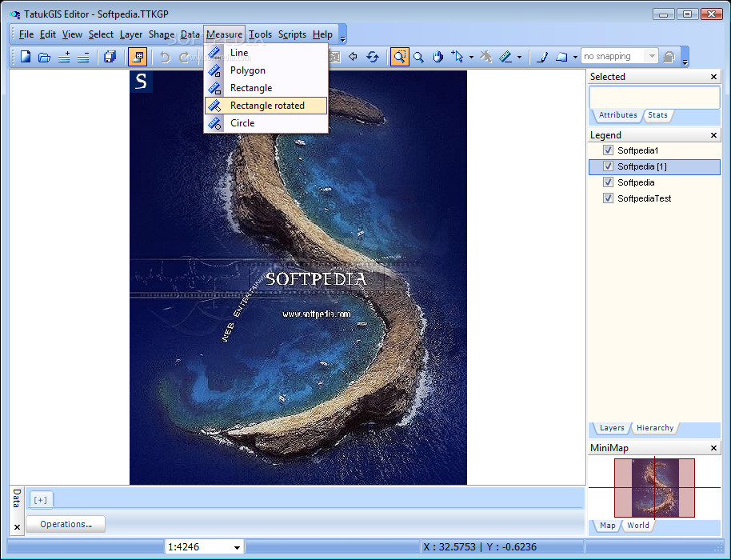Redo the last edit
Screen dimensions: 731x560
(x=184, y=57)
